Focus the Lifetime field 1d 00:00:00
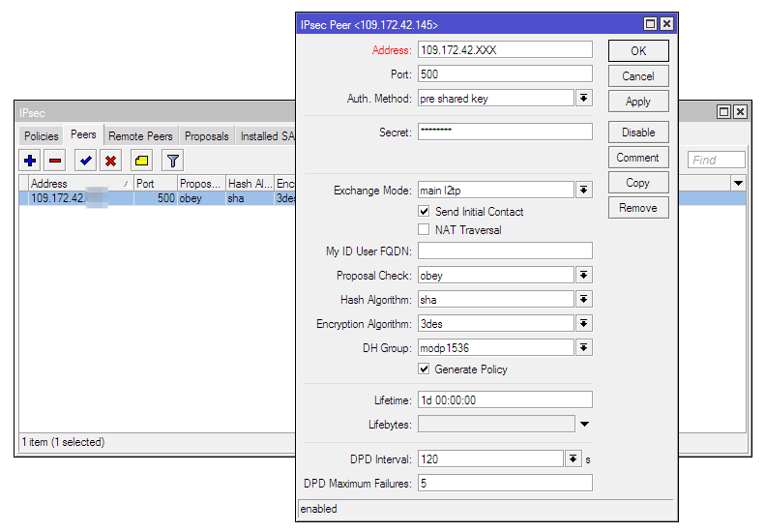This screenshot has width=766, height=532. [x=505, y=399]
